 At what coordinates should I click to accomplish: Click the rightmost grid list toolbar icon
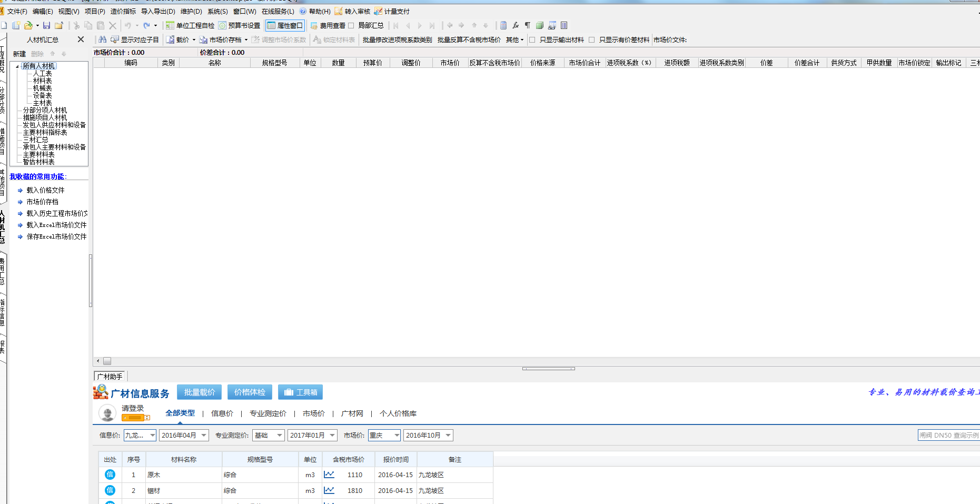[x=564, y=25]
